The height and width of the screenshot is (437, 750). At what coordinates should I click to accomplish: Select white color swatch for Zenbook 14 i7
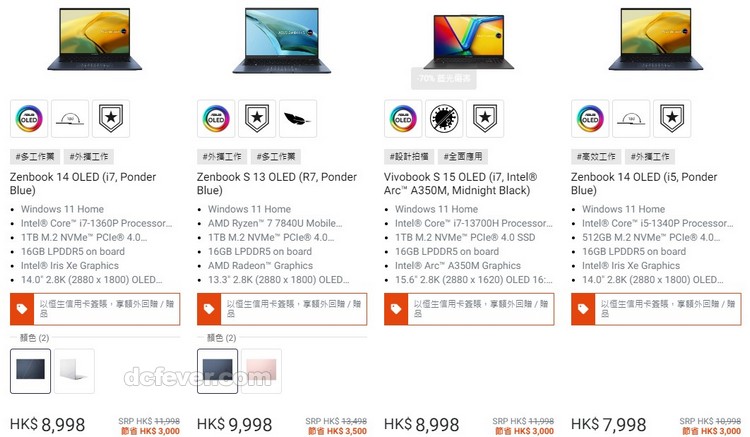74,371
